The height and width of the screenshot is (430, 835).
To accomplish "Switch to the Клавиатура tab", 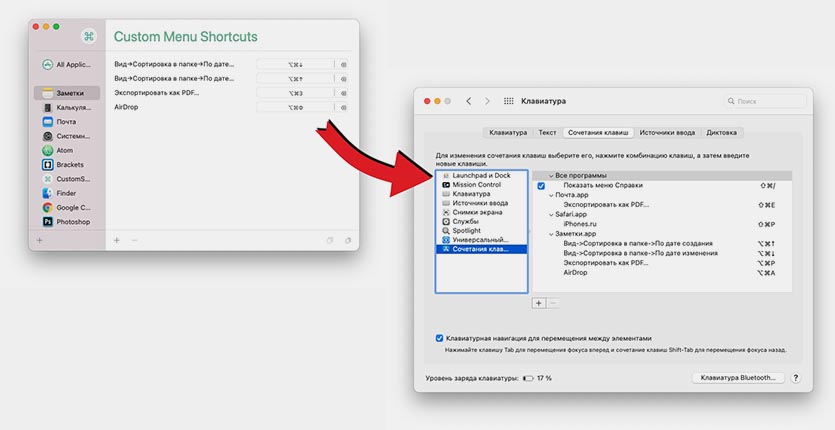I will pyautogui.click(x=508, y=132).
